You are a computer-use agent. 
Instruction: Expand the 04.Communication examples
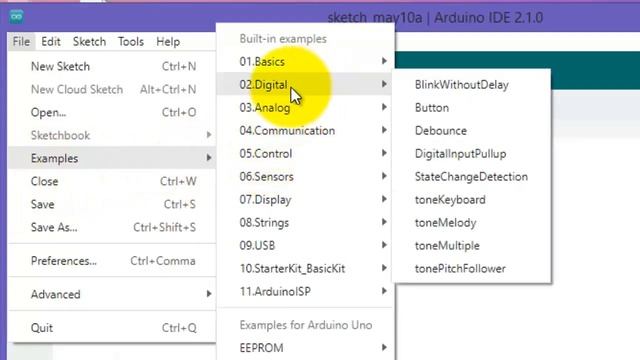click(305, 130)
